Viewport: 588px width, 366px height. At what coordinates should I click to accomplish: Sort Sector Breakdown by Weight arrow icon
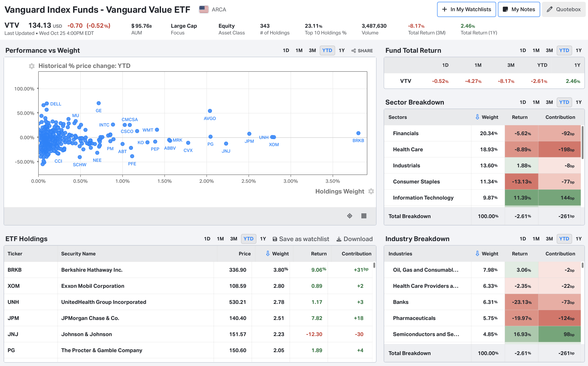pyautogui.click(x=477, y=117)
